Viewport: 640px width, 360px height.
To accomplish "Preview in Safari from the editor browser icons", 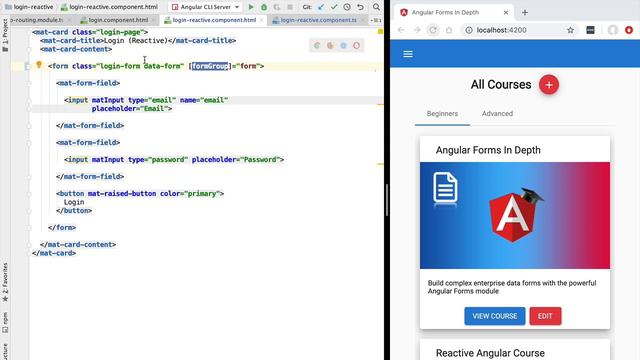I will tap(343, 46).
